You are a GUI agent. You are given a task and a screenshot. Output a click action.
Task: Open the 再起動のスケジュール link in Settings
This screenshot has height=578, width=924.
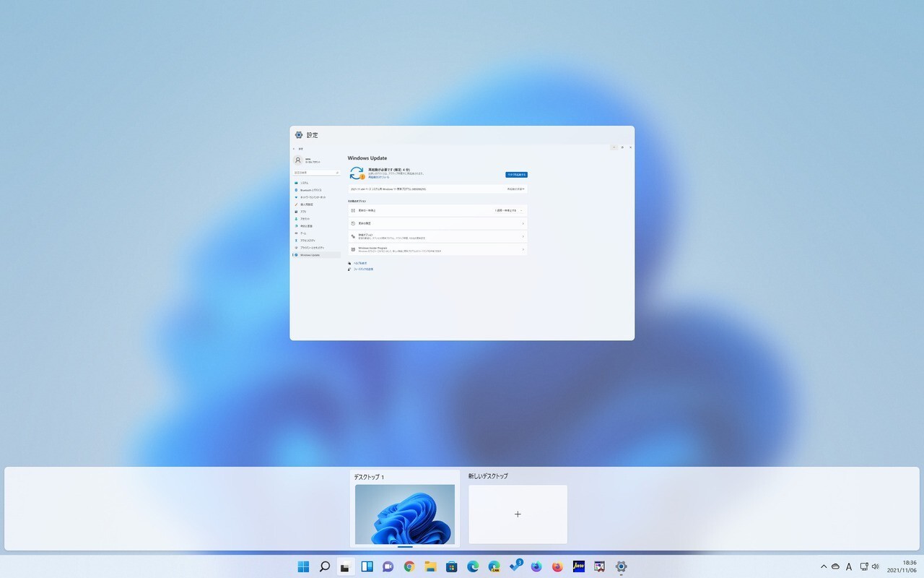(379, 177)
